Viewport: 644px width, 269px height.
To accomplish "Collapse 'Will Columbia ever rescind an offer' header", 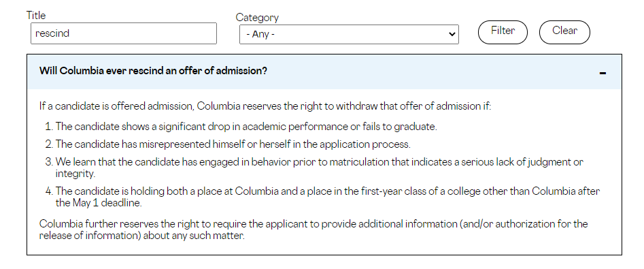I will coord(153,71).
